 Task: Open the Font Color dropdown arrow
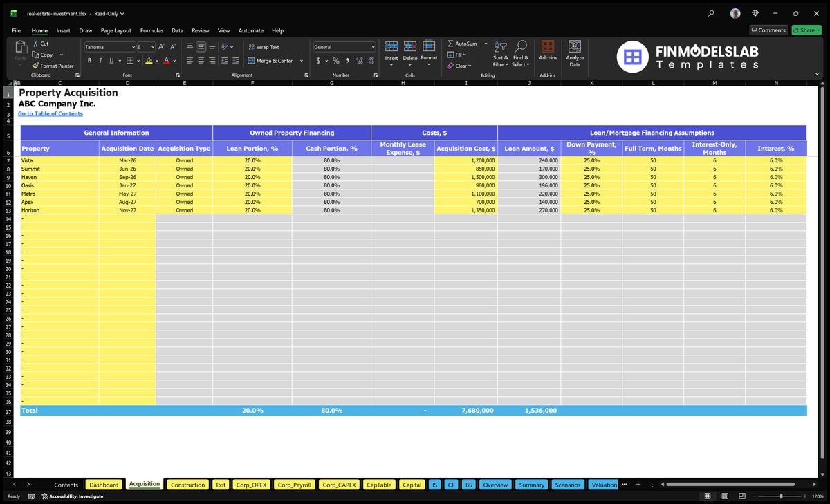tap(174, 61)
